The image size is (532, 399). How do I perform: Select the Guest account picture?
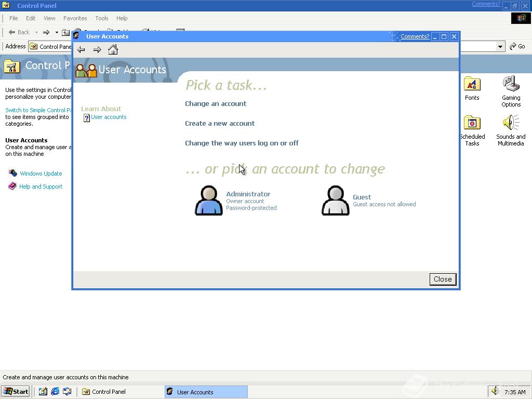(335, 200)
